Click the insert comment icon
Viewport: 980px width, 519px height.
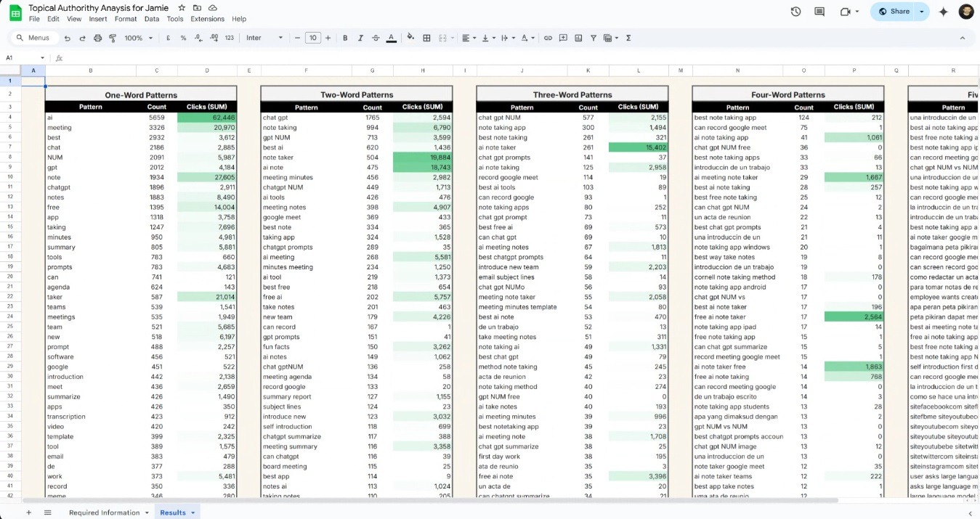(563, 38)
